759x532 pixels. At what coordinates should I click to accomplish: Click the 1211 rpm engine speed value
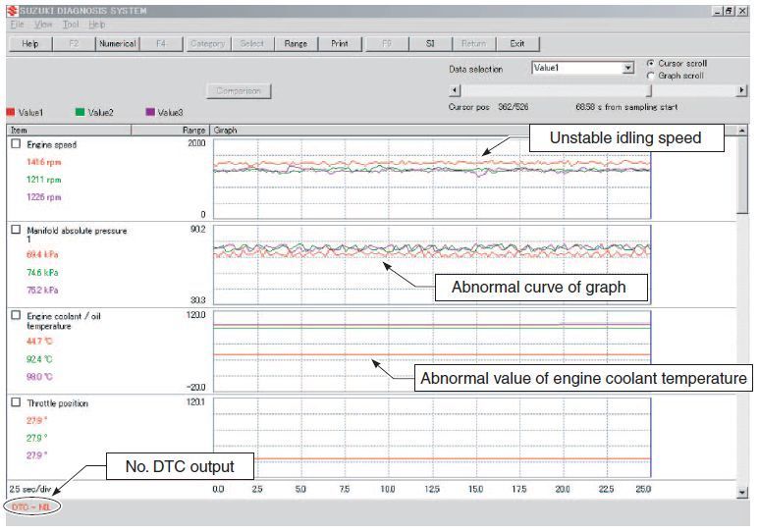(x=43, y=180)
